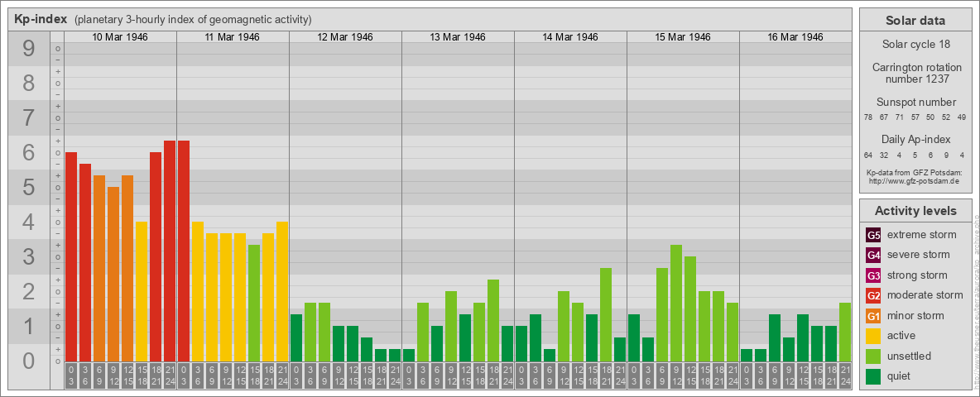Click the Kp axis label 6
980x397 pixels.
[x=29, y=153]
